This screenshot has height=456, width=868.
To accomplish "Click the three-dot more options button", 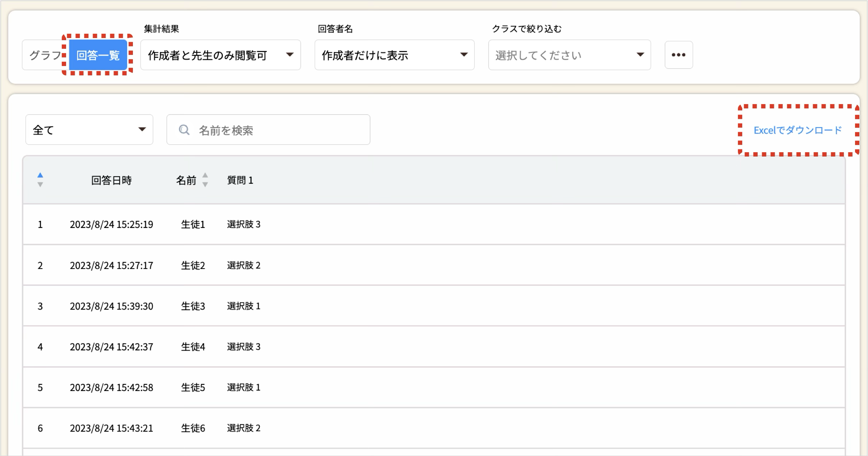I will pos(678,55).
